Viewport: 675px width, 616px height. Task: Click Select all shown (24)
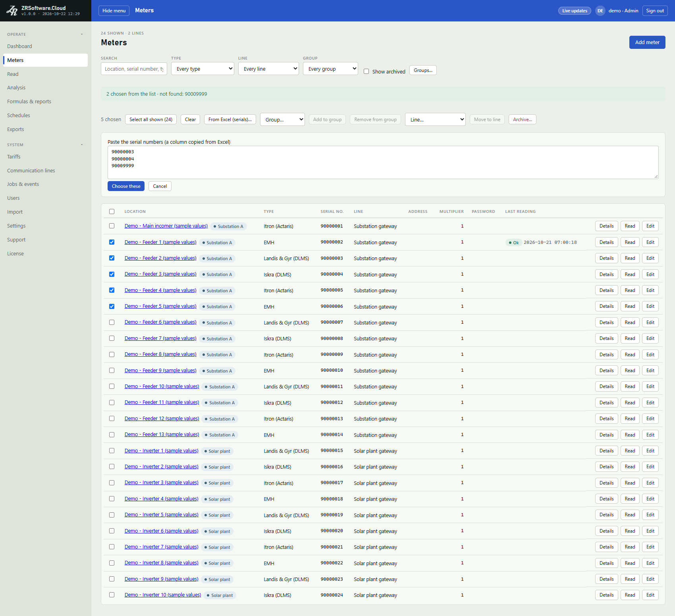point(151,120)
